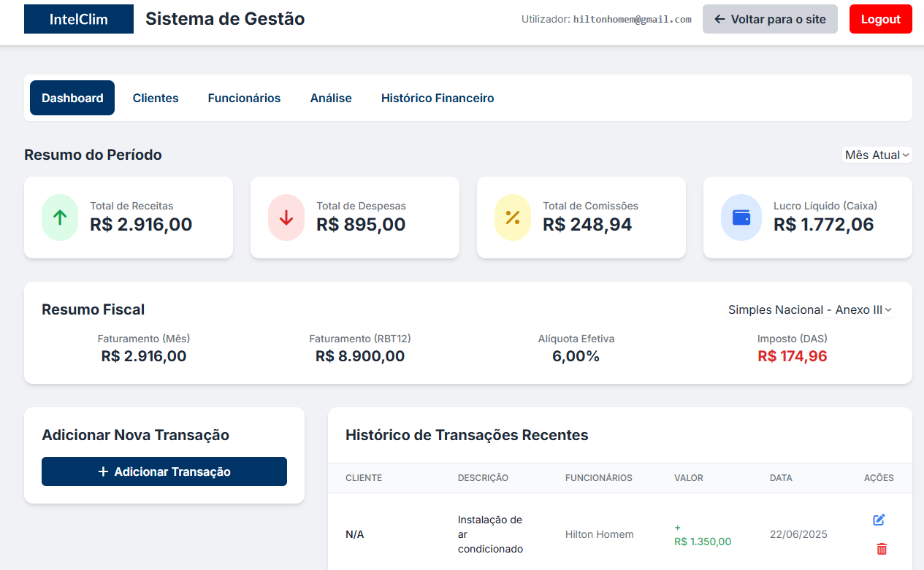
Task: Delete the transaction using the trash icon
Action: (881, 548)
